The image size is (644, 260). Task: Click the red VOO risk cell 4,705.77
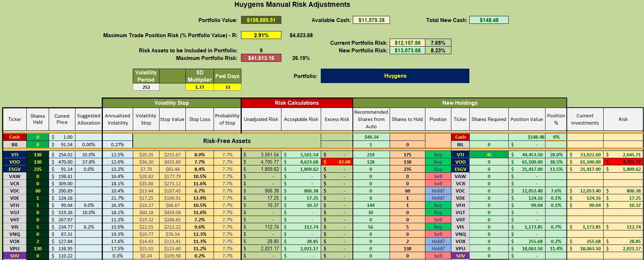(x=623, y=162)
